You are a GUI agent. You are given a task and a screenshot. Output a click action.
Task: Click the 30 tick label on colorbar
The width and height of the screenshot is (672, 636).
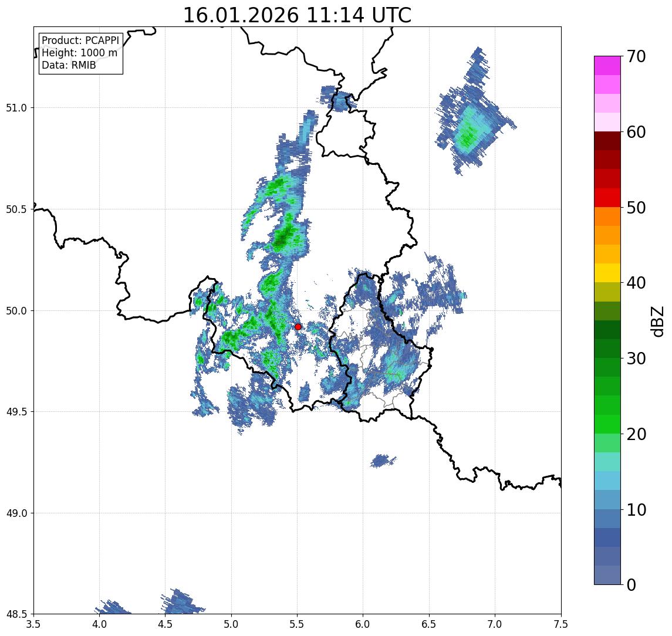pos(636,358)
